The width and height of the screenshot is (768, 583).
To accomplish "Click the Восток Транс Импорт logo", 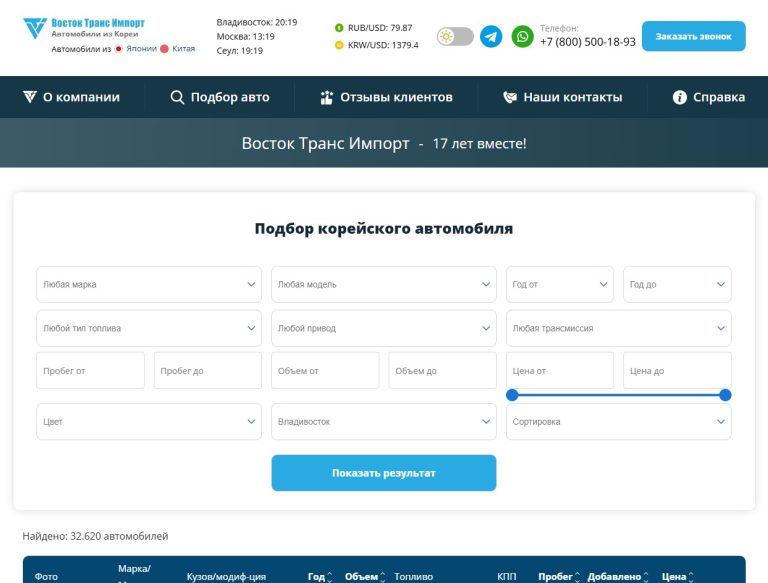I will tap(84, 28).
